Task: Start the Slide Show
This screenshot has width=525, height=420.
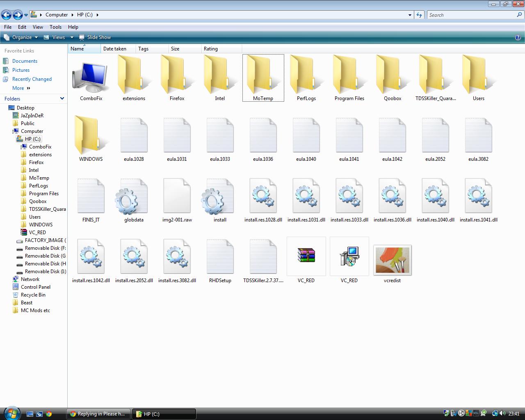Action: (x=95, y=37)
